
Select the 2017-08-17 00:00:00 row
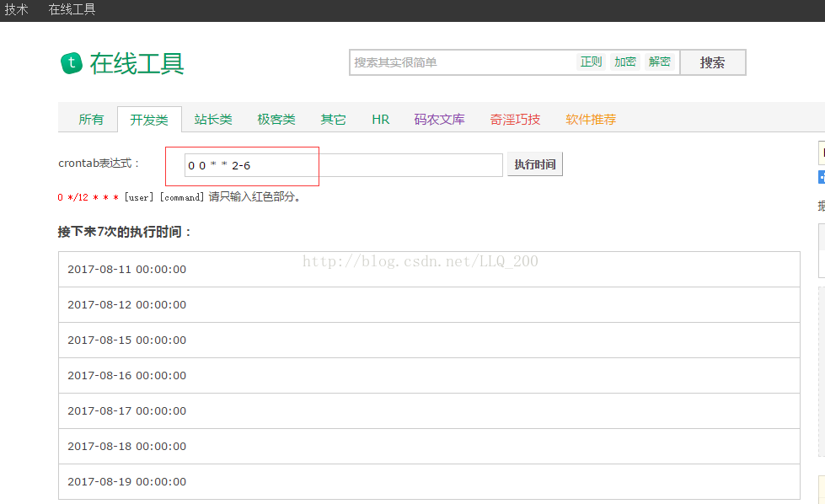click(429, 411)
